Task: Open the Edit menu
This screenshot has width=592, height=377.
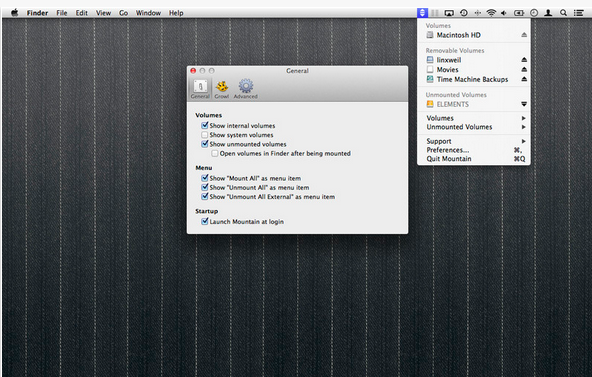Action: coord(82,13)
